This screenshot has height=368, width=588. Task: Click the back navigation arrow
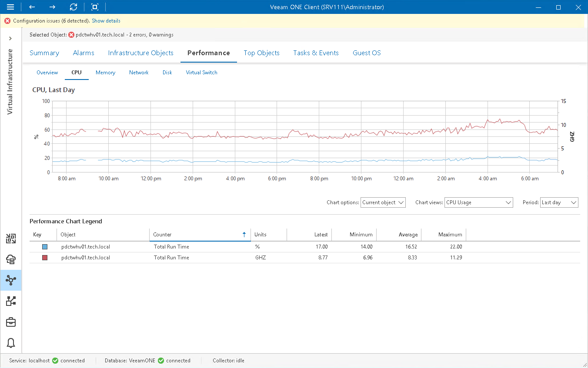pos(32,7)
